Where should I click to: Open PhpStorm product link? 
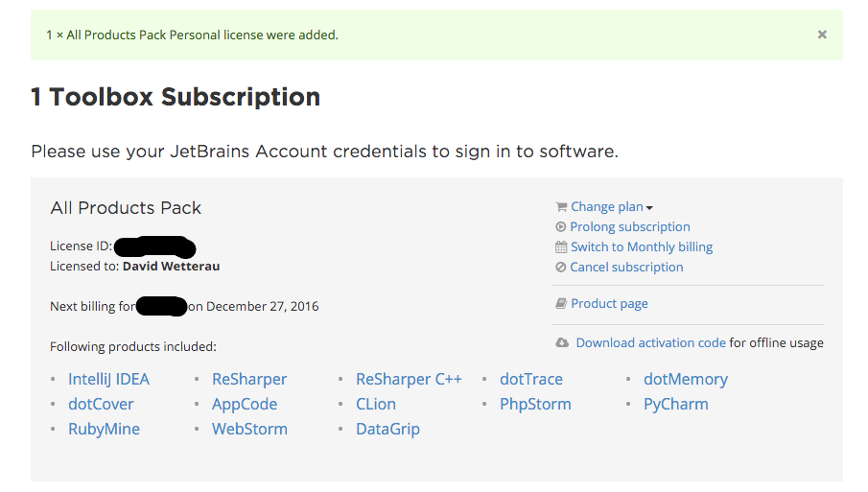pos(535,404)
